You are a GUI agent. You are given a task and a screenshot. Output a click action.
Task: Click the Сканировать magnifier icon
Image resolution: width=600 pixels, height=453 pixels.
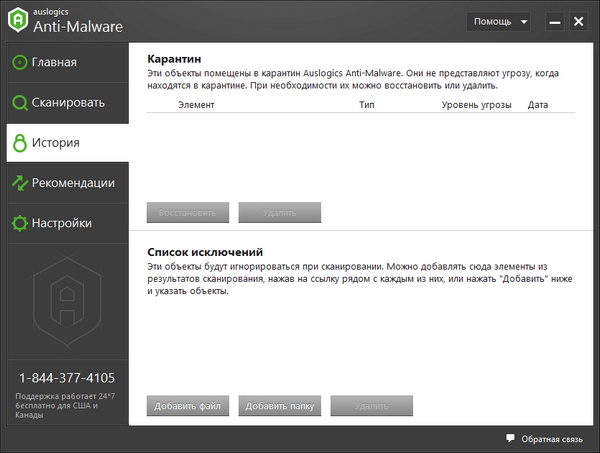[19, 102]
